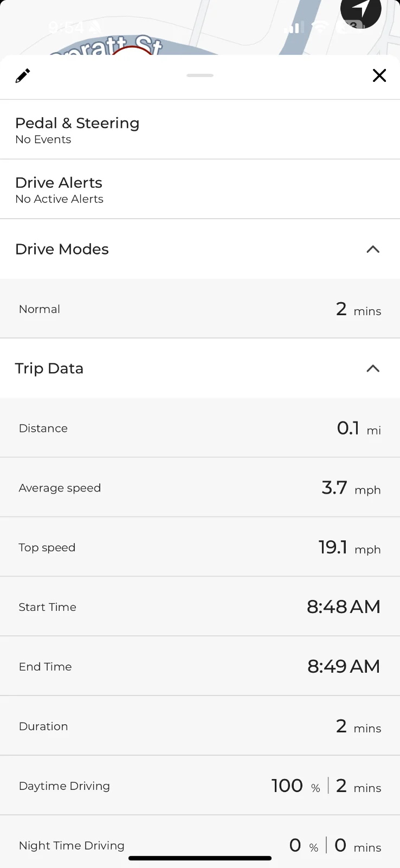Tap the Average speed row
400x868 pixels.
click(200, 488)
